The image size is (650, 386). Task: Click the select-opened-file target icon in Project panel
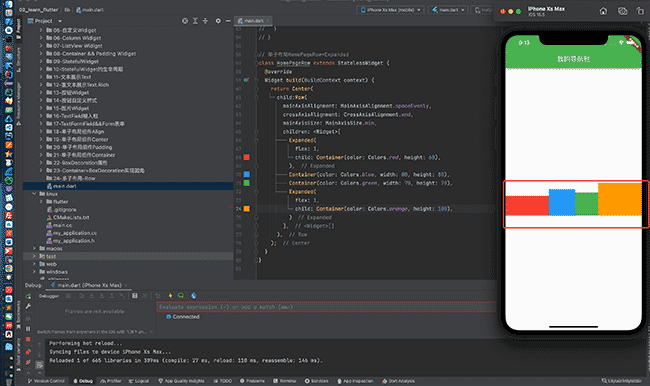tap(185, 21)
